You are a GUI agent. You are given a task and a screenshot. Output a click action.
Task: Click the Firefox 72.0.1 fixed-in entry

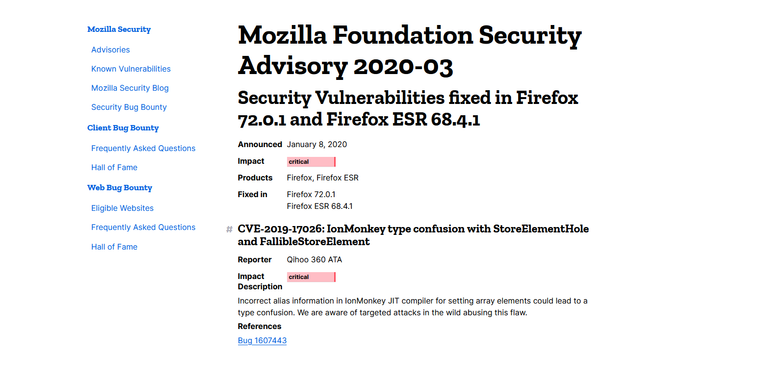pyautogui.click(x=311, y=194)
